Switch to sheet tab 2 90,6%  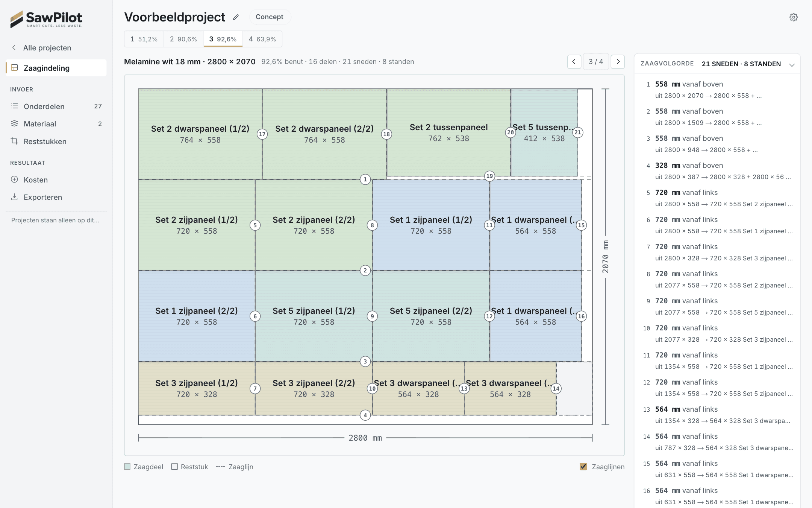tap(183, 39)
